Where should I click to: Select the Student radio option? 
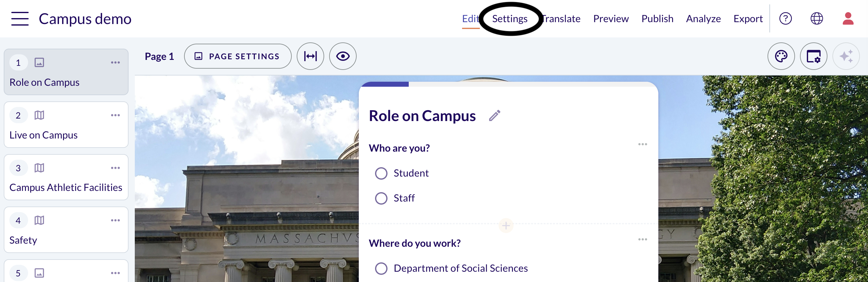click(x=381, y=173)
